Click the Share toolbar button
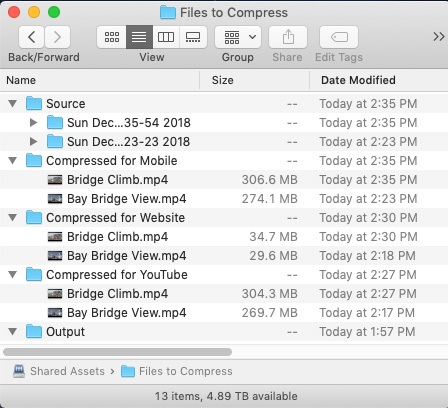Screen dimensions: 448x408 [288, 37]
